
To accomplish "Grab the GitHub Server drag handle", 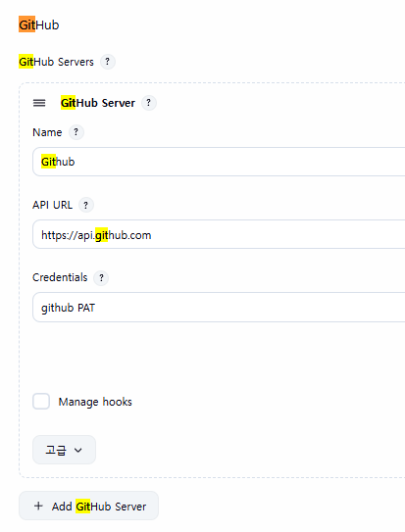I will pos(39,103).
